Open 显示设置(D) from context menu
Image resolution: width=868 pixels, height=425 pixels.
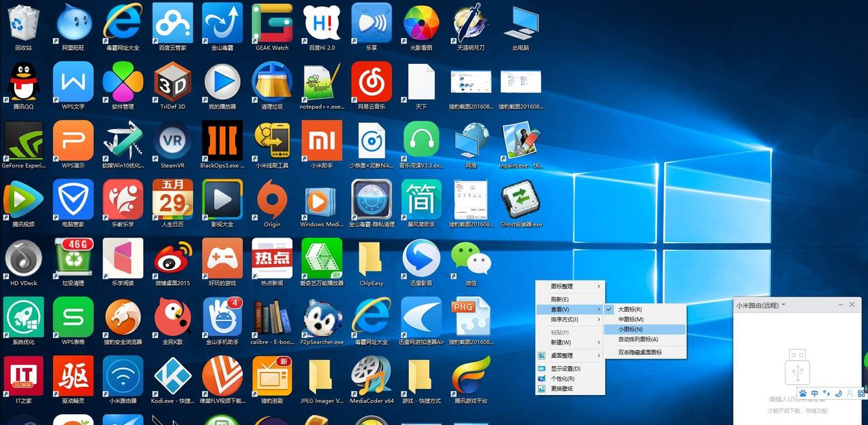[x=569, y=369]
